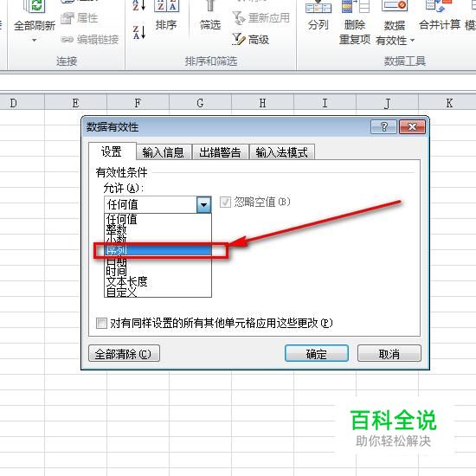Viewport: 476px width, 476px height.
Task: Open the 全部刷新 dropdown arrow
Action: [x=35, y=40]
